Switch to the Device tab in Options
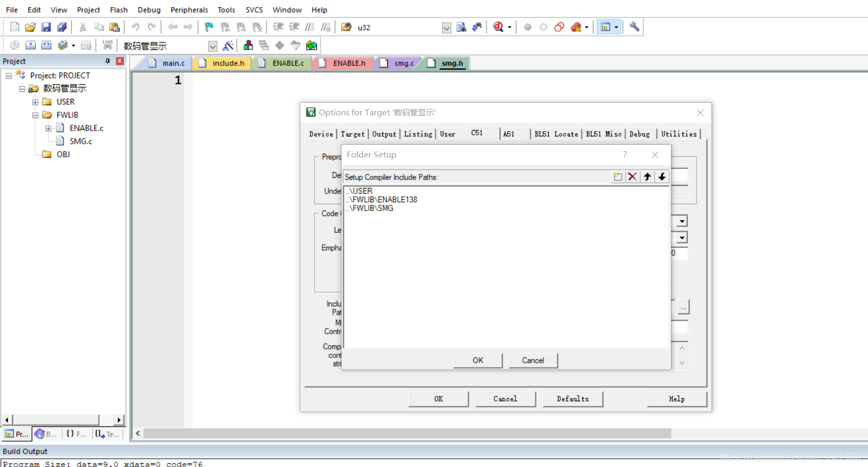 321,134
